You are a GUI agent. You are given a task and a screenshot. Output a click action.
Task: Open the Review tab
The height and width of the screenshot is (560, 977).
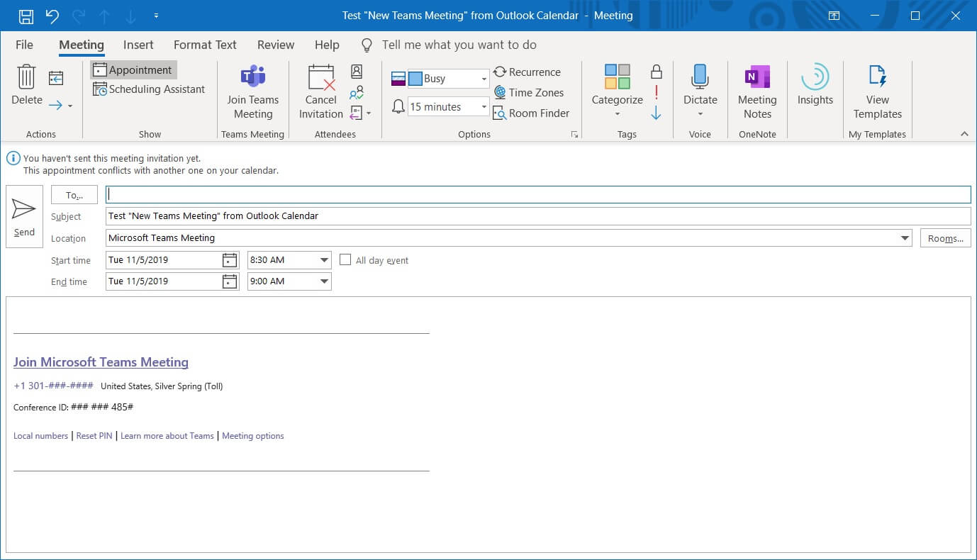276,45
